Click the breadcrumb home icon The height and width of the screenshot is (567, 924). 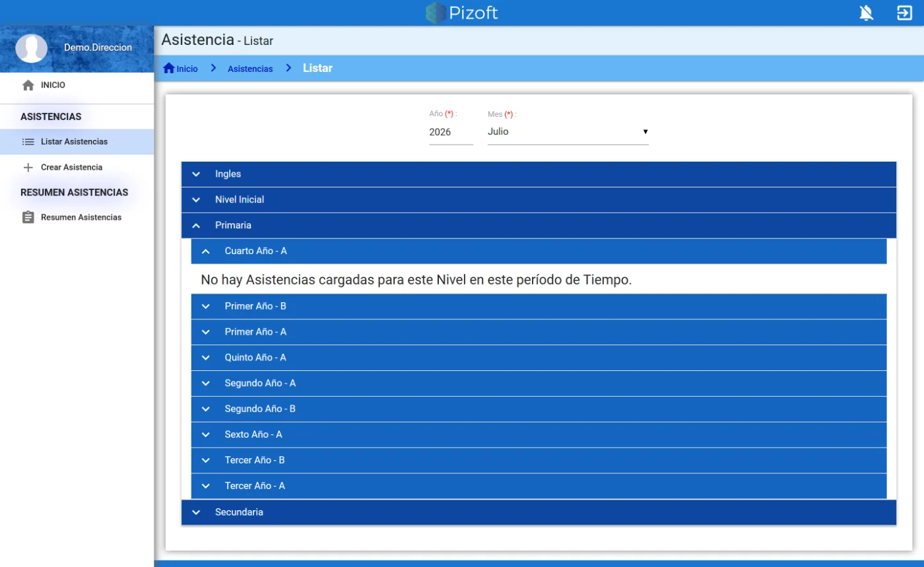pyautogui.click(x=169, y=68)
